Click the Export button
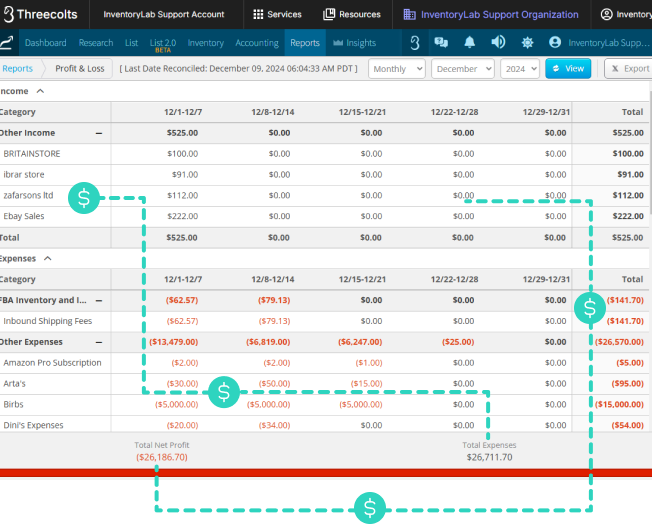Screen dimensions: 652x524 pyautogui.click(x=630, y=69)
